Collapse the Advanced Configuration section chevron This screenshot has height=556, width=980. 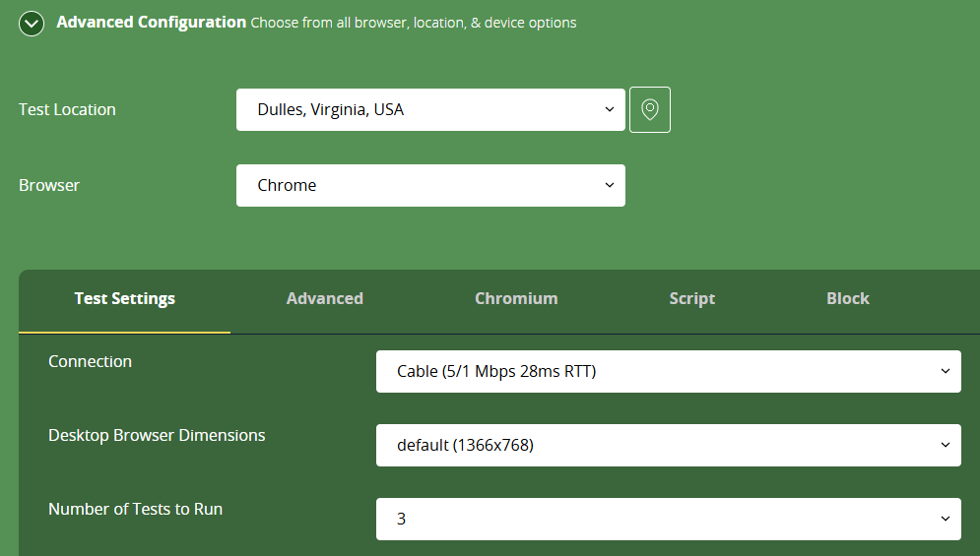(x=32, y=24)
